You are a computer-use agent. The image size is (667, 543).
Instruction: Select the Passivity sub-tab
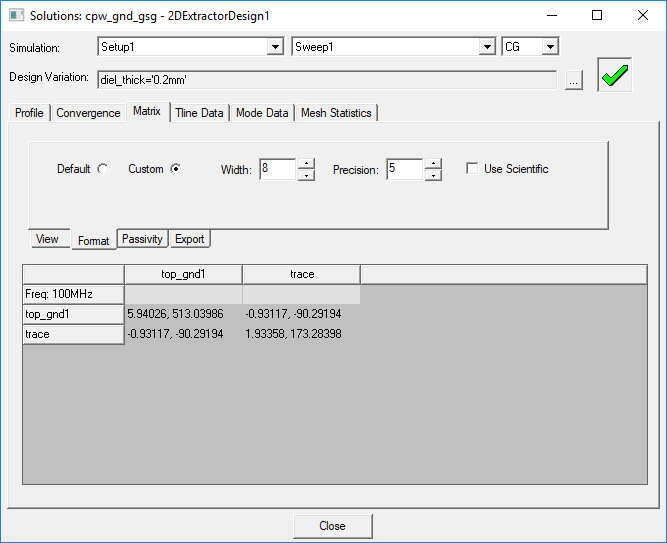(142, 239)
